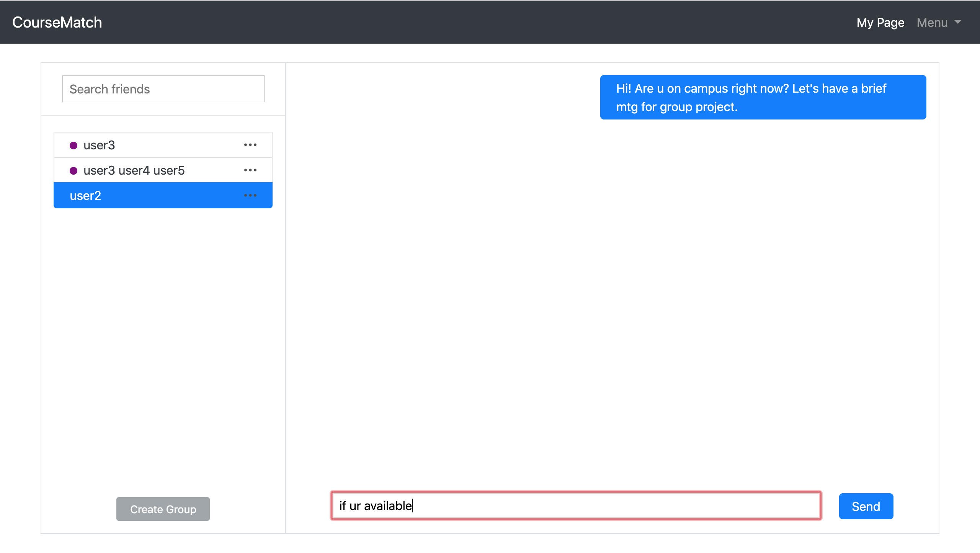Open the options menu for the user3 user4 user5 group

pos(250,170)
